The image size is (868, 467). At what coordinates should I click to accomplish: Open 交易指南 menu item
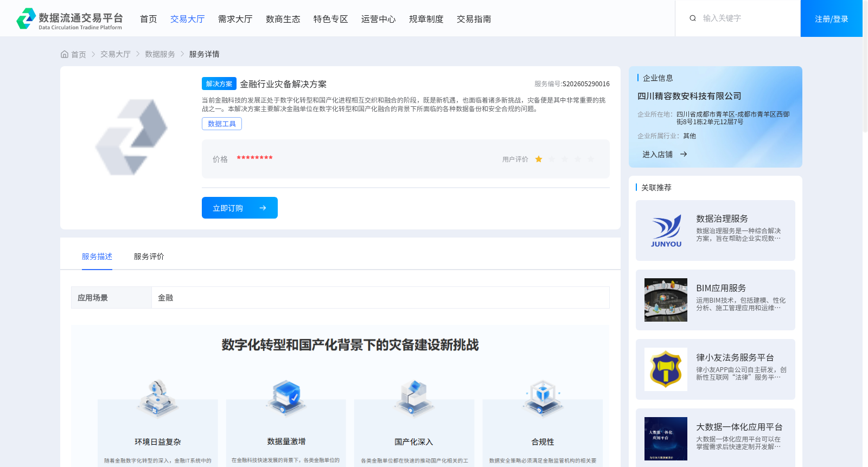click(x=474, y=19)
